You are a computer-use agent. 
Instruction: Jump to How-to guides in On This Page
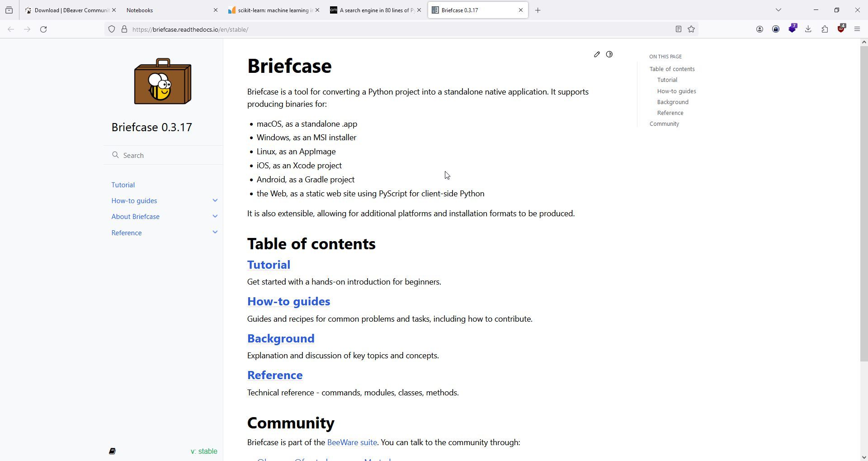point(677,91)
